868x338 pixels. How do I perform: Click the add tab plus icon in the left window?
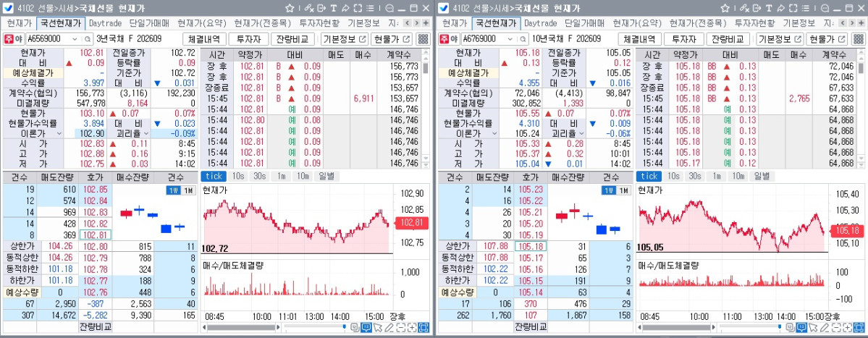426,23
